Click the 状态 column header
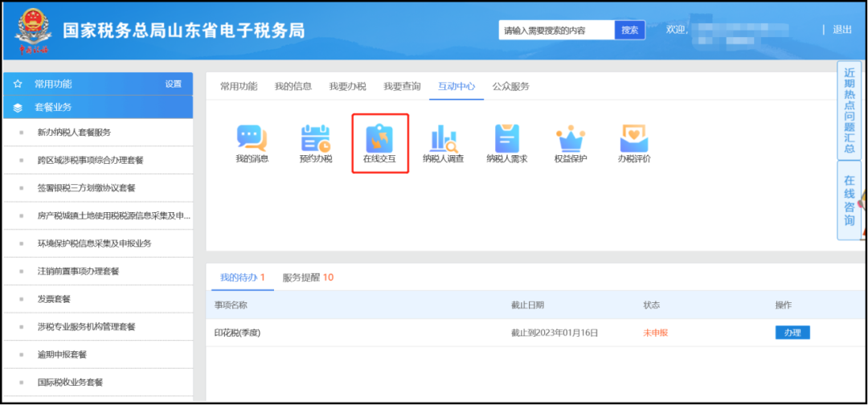Image resolution: width=868 pixels, height=405 pixels. (x=651, y=305)
